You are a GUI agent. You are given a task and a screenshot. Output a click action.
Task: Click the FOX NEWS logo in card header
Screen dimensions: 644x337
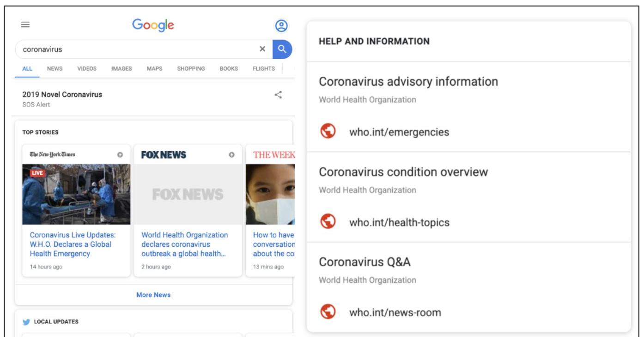[x=164, y=155]
